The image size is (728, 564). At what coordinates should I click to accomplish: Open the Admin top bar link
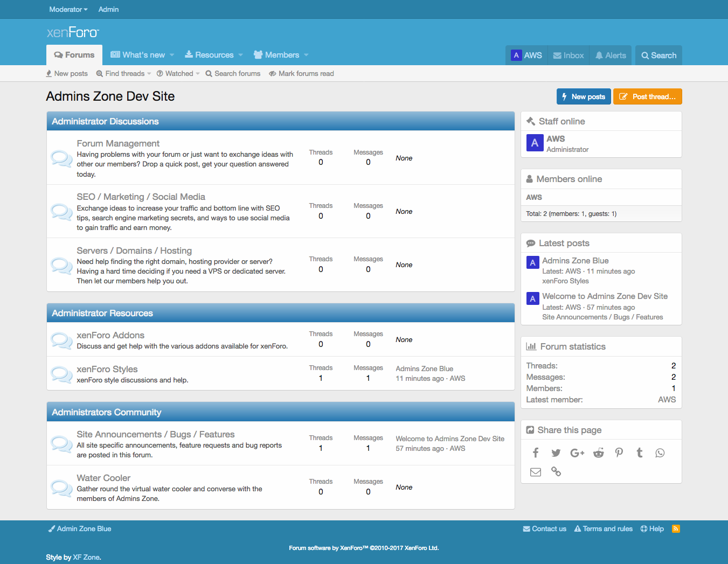[x=108, y=9]
